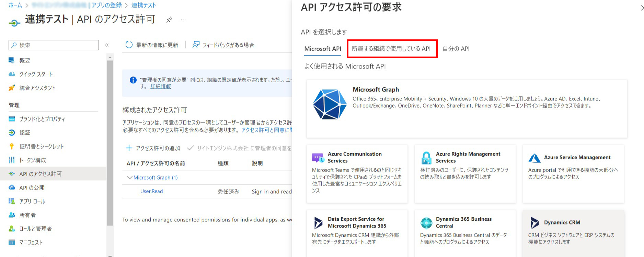Click フィードバックがある場合 button label
The width and height of the screenshot is (644, 257).
pyautogui.click(x=228, y=45)
